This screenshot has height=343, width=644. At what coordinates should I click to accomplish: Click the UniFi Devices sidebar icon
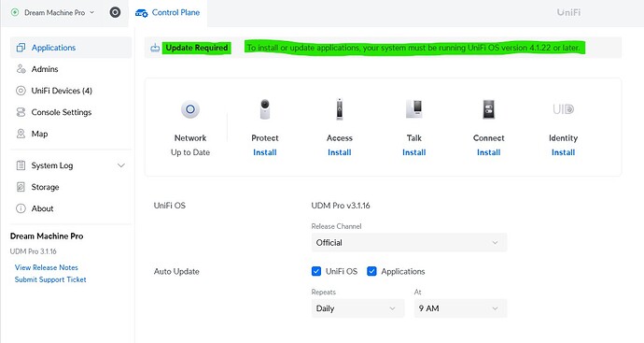[21, 91]
